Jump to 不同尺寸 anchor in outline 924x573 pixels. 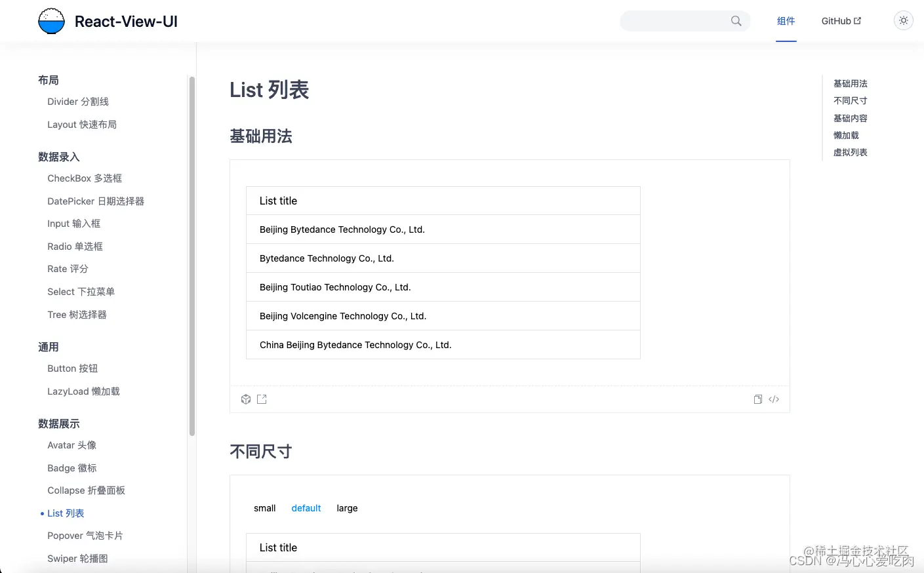[850, 100]
